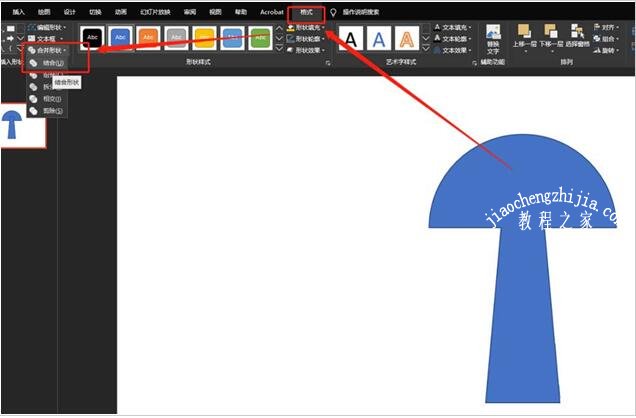The width and height of the screenshot is (636, 418).
Task: Apply the gray Abc shape style
Action: pyautogui.click(x=176, y=38)
